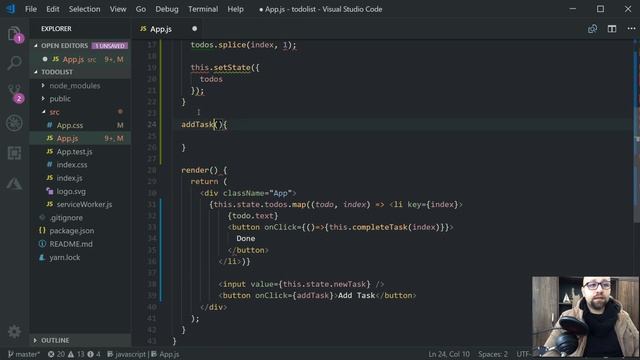This screenshot has width=640, height=360.
Task: Click javascript language status item
Action: click(126, 354)
